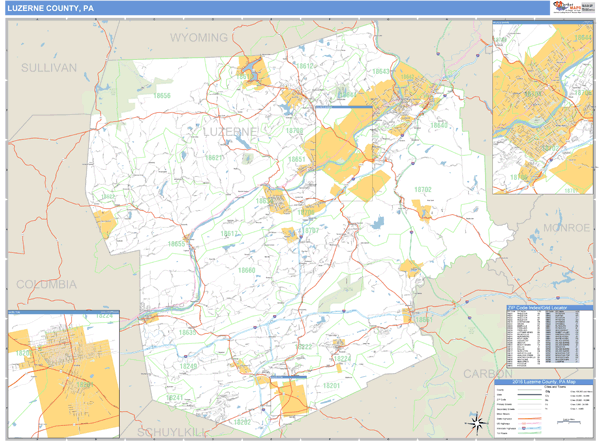
Task: Select the MONROE county label
Action: coord(566,228)
